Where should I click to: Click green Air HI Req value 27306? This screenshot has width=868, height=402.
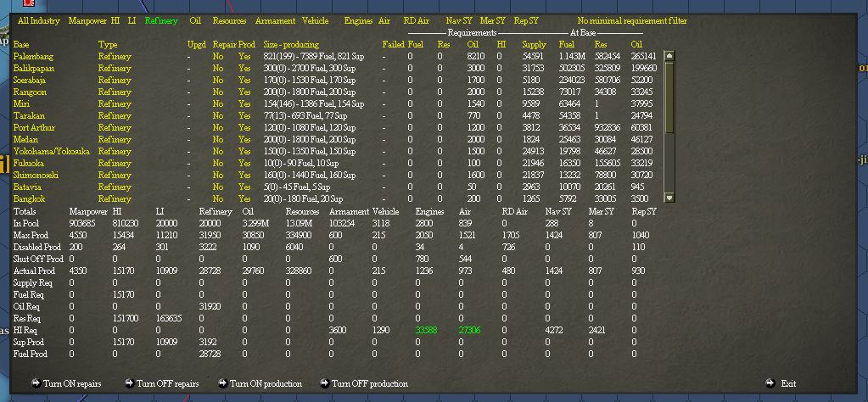click(469, 330)
